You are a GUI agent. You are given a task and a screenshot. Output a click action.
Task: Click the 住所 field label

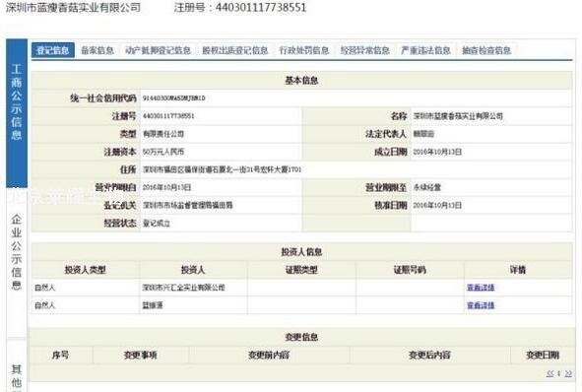[128, 169]
